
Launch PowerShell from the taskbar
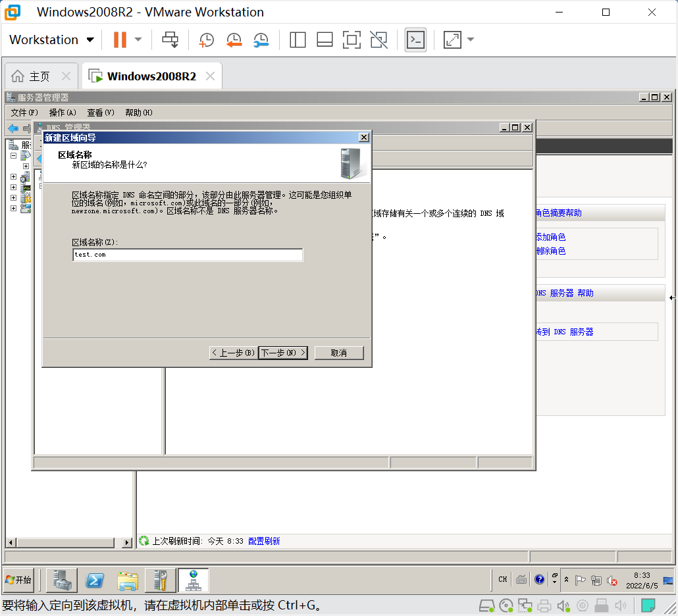click(x=95, y=580)
